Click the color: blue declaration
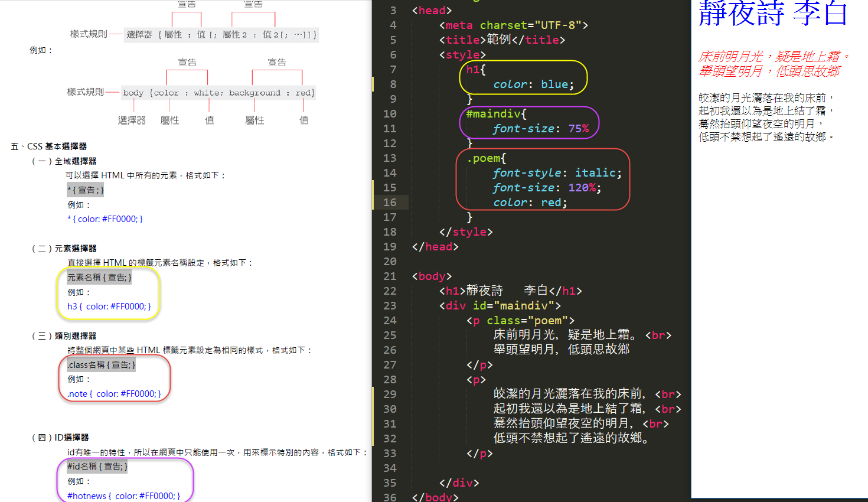 pos(533,84)
